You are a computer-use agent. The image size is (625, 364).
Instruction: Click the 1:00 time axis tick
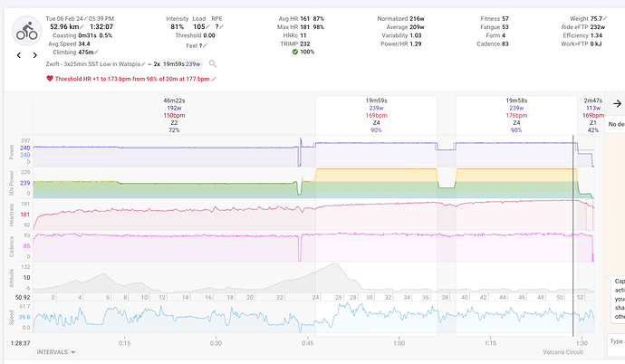(x=399, y=343)
